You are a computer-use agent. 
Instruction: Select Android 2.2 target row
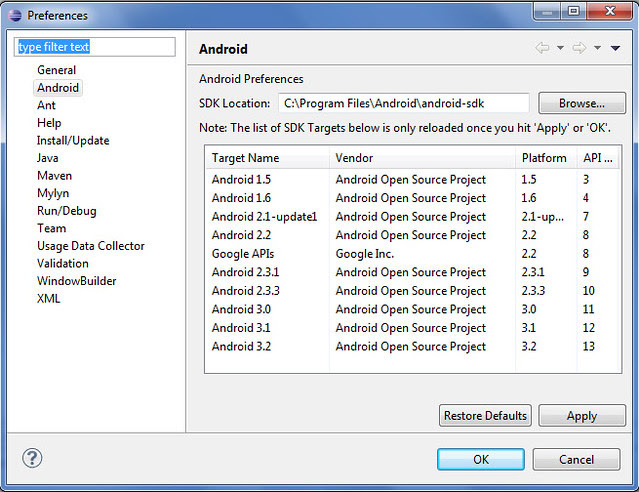pyautogui.click(x=413, y=235)
